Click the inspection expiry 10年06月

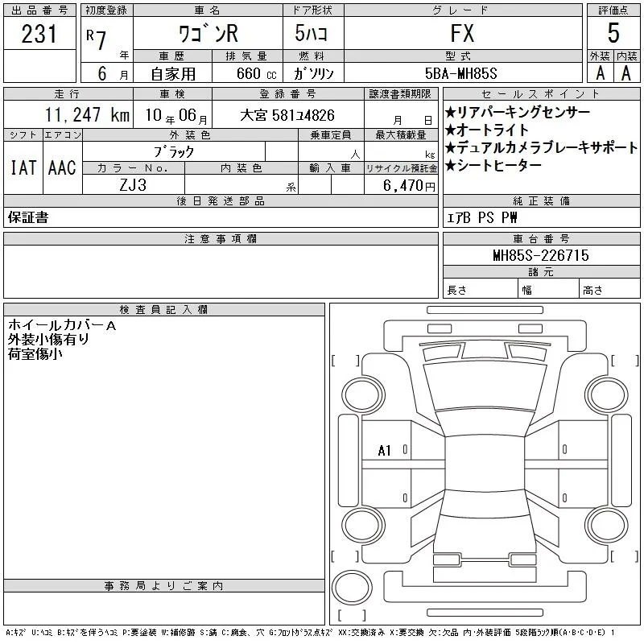[x=176, y=115]
